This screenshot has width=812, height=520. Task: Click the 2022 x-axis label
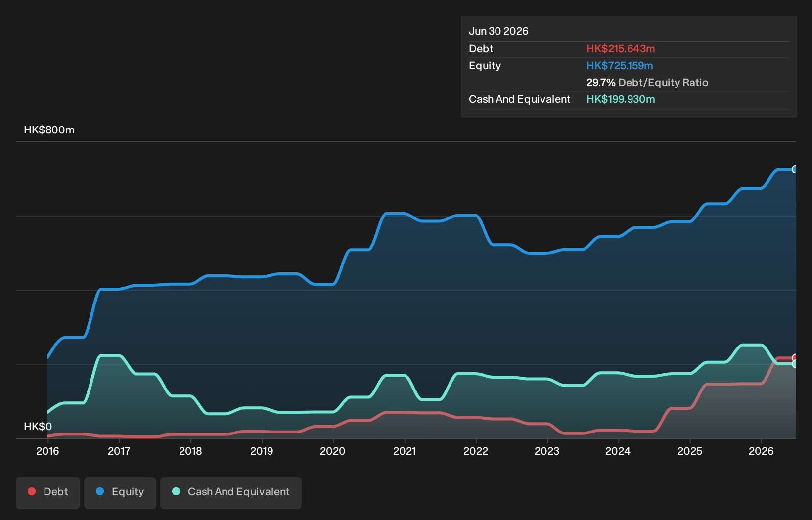476,451
